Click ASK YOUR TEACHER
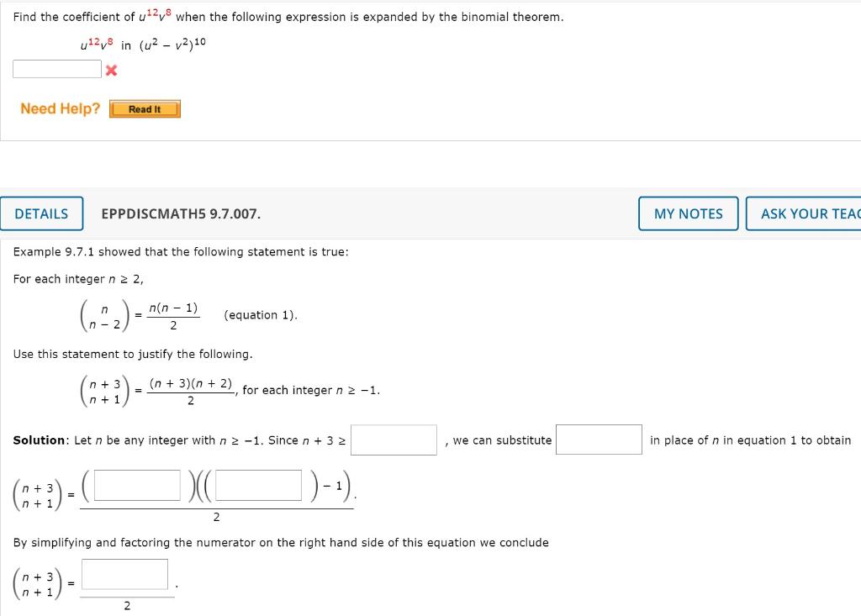The image size is (861, 616). (x=809, y=213)
